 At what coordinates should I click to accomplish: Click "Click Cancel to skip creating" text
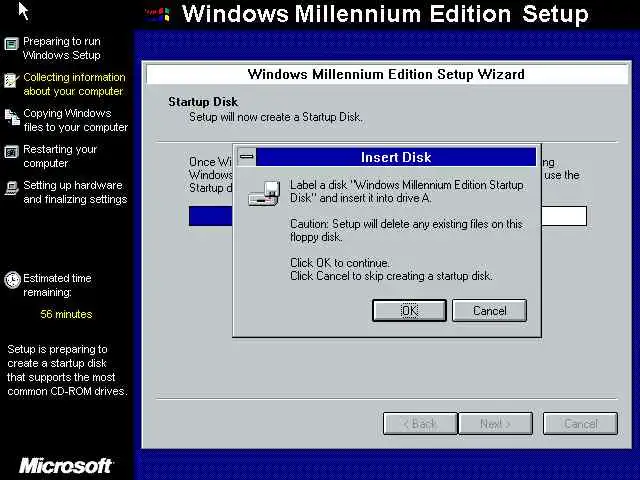(x=391, y=276)
